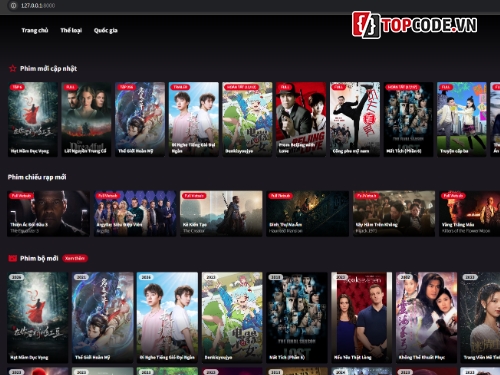Image resolution: width=500 pixels, height=375 pixels.
Task: Open Vầng Trăng Máu movie card
Action: coord(470,214)
